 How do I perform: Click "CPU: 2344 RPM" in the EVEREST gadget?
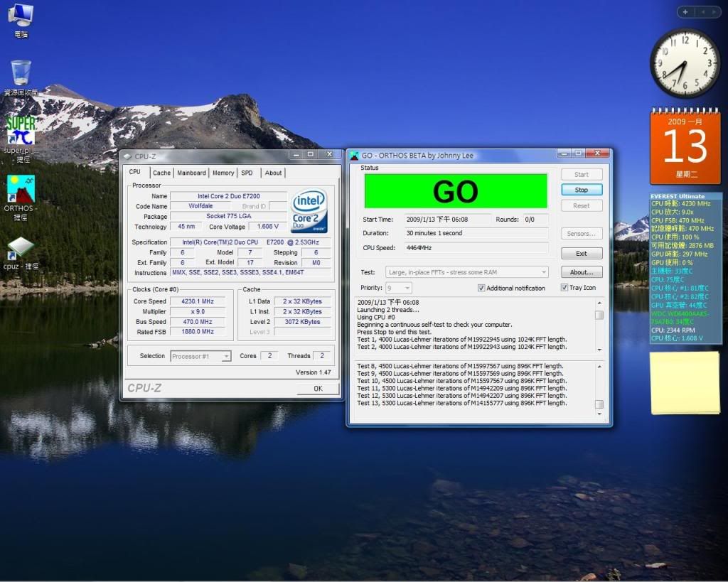click(x=673, y=330)
